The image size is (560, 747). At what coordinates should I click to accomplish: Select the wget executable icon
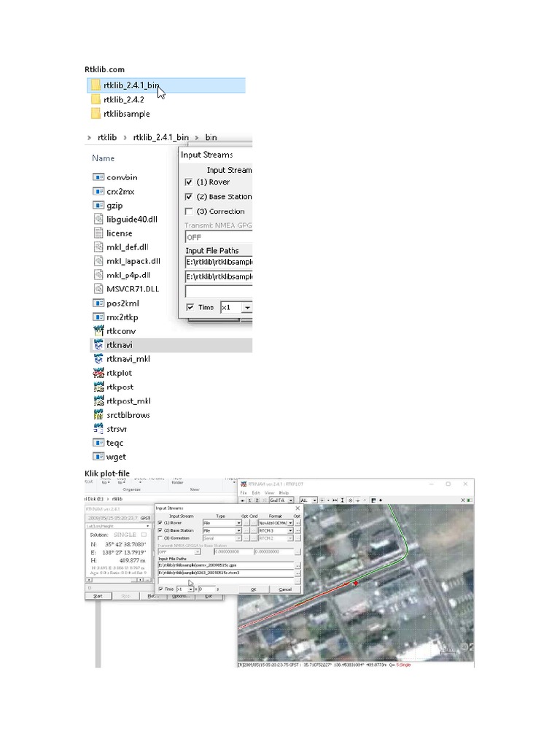[98, 457]
